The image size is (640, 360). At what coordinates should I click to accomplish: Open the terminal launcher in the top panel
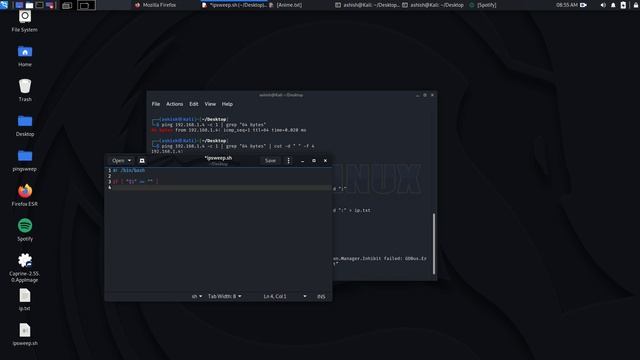click(40, 5)
